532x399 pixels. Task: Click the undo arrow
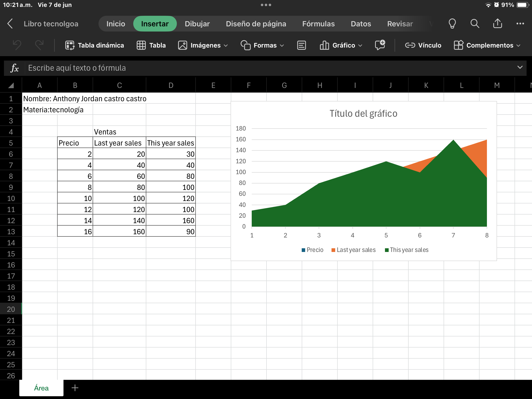pos(17,45)
